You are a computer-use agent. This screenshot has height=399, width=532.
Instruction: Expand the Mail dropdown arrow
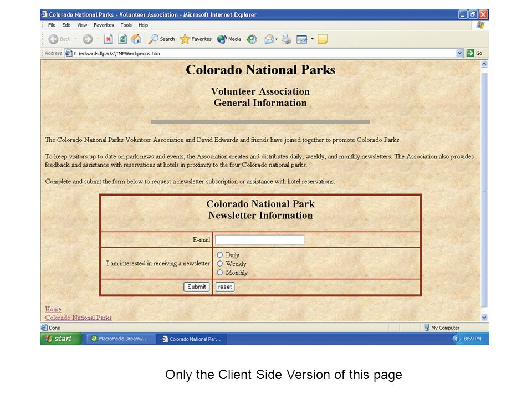coord(277,39)
